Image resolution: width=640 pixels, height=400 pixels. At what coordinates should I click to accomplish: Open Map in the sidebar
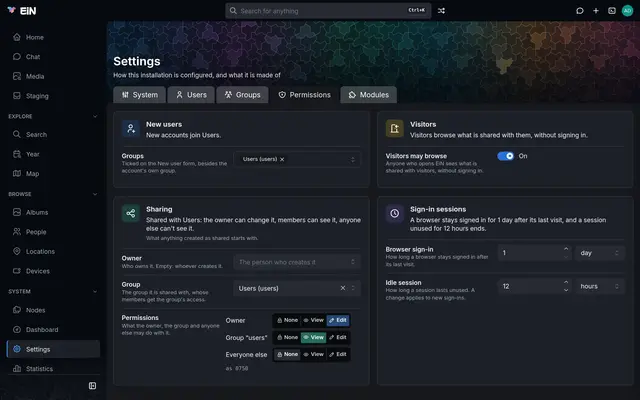pos(53,173)
